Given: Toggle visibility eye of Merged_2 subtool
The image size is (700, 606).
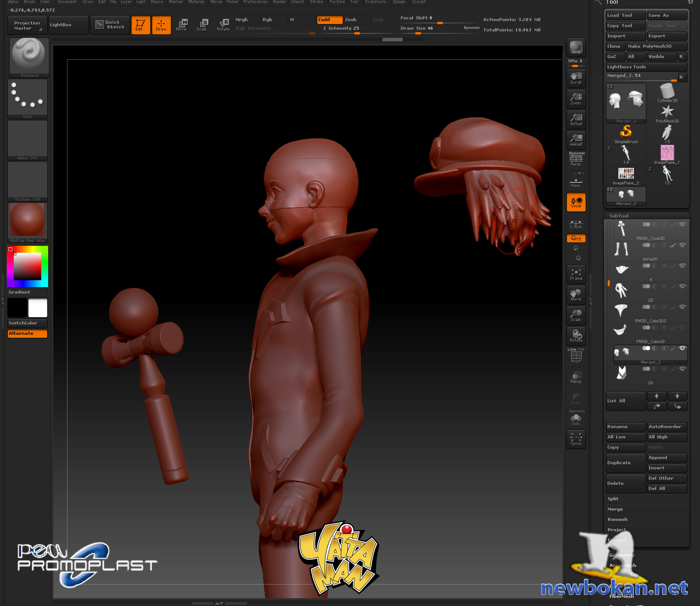Looking at the screenshot, I should click(682, 349).
